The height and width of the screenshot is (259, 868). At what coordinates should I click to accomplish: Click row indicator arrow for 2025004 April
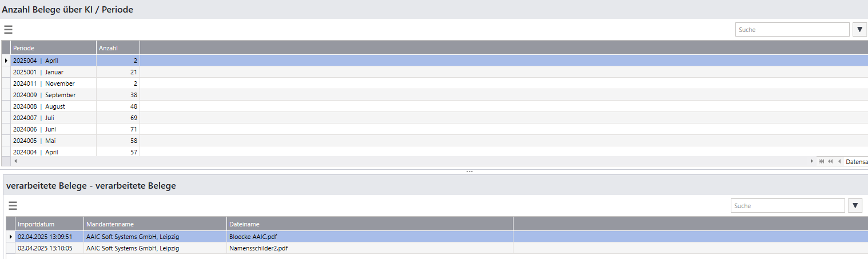6,61
